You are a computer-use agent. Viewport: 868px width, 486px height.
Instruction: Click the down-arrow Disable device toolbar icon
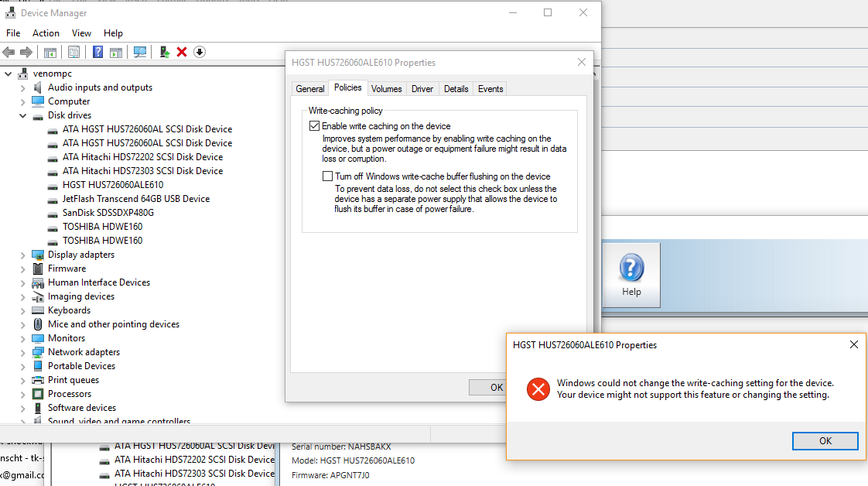pyautogui.click(x=200, y=52)
